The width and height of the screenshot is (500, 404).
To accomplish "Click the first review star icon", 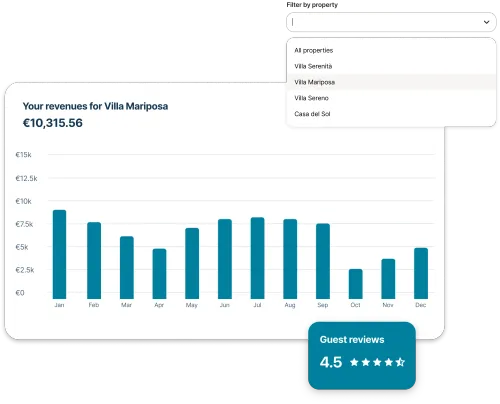I will [x=354, y=362].
